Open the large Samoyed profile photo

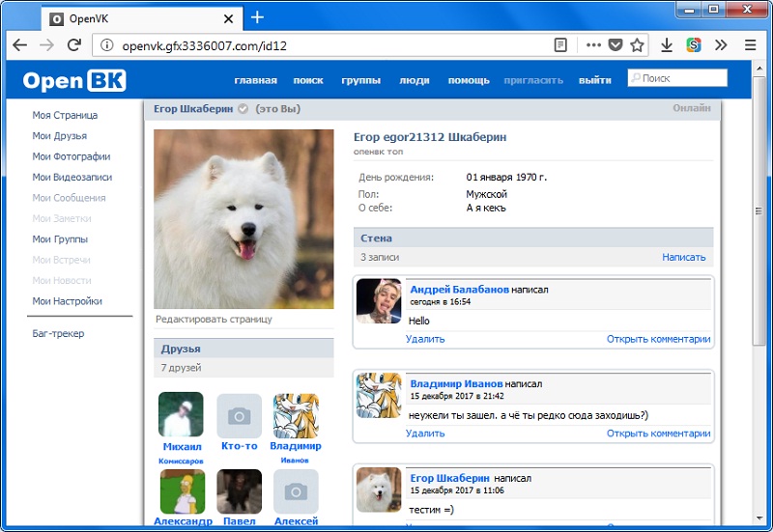coord(243,219)
